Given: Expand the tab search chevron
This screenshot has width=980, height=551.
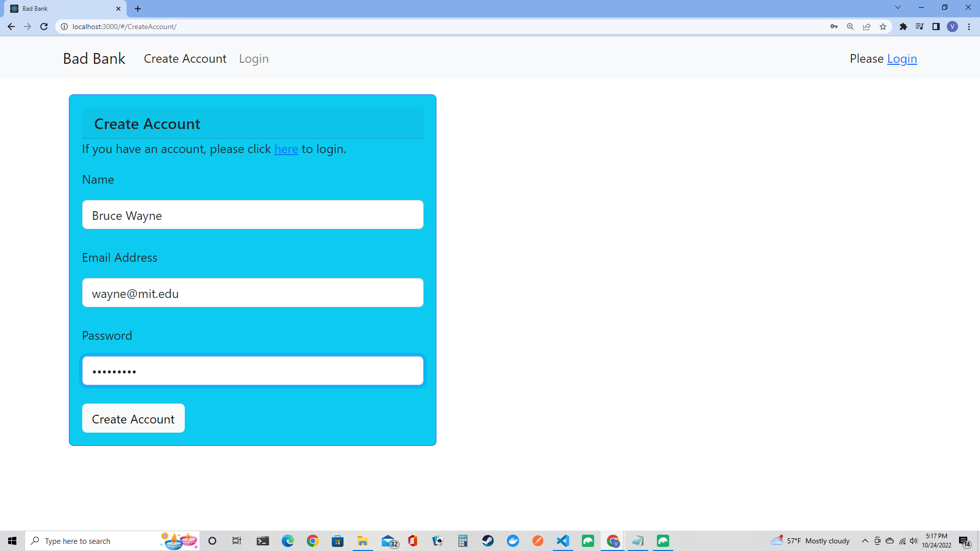Looking at the screenshot, I should [898, 8].
